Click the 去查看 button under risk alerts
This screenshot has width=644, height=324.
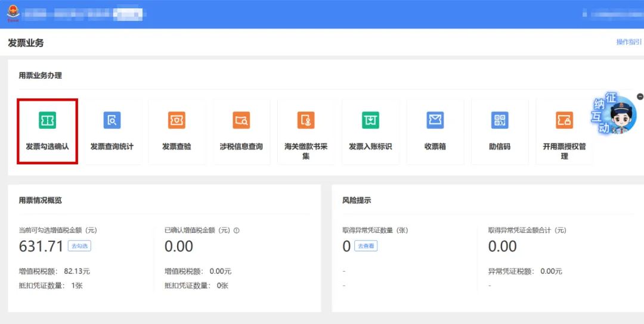tap(366, 246)
